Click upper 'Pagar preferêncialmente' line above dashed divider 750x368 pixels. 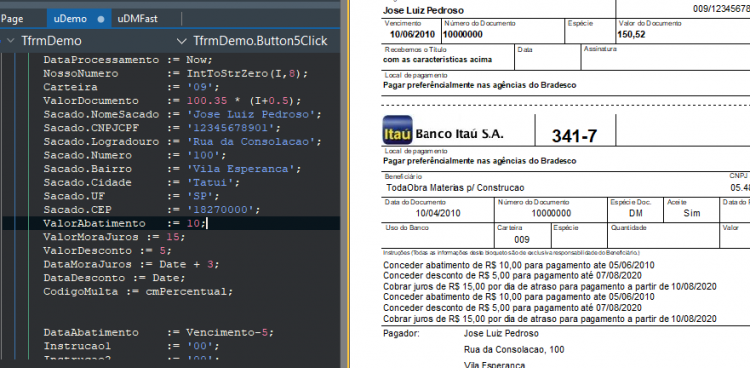480,86
